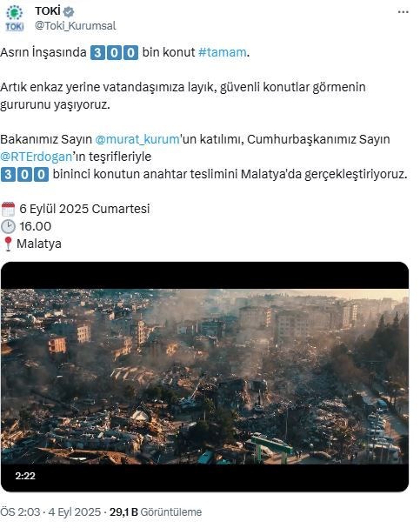Click the TOKİ display name

pos(48,11)
